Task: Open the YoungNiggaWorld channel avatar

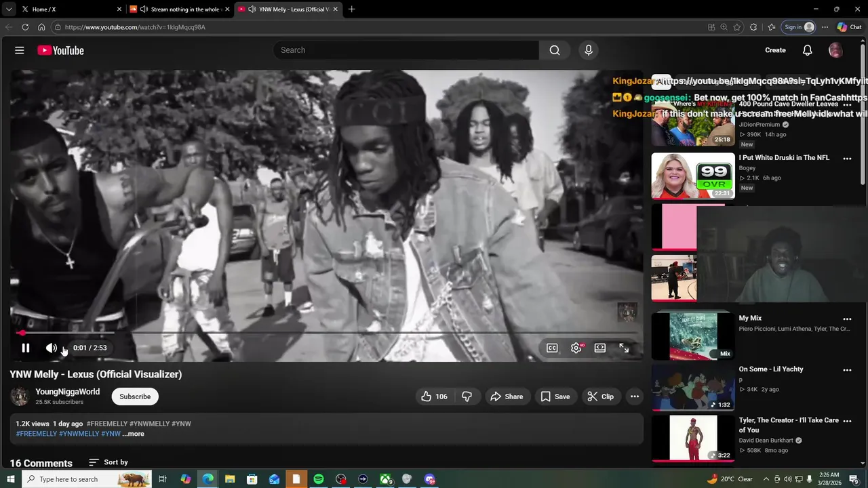Action: [x=20, y=396]
